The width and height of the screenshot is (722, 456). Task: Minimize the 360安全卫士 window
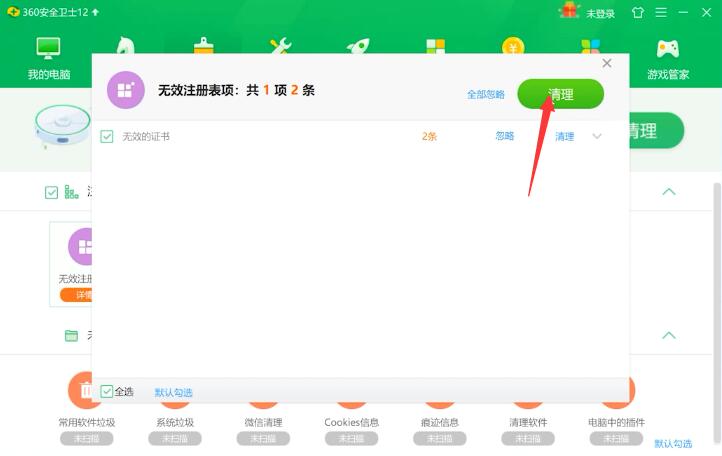(x=683, y=12)
